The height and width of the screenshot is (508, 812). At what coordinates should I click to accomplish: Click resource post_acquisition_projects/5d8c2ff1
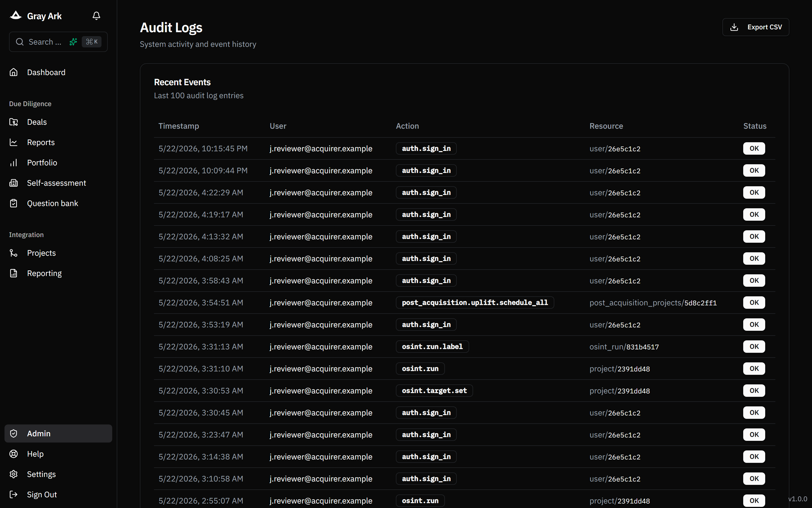(x=653, y=303)
